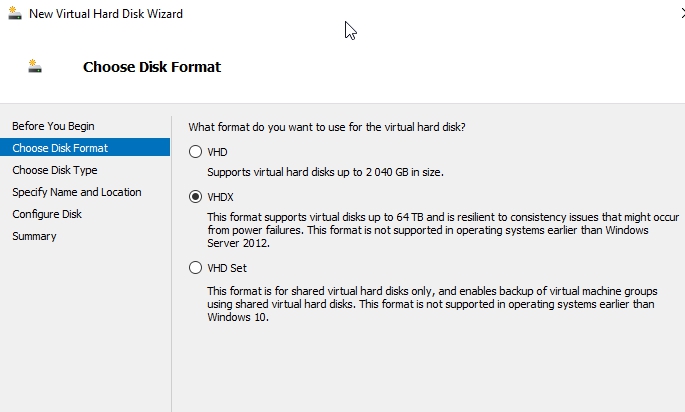This screenshot has width=685, height=412.
Task: Select the VHD radio button circle
Action: (195, 152)
